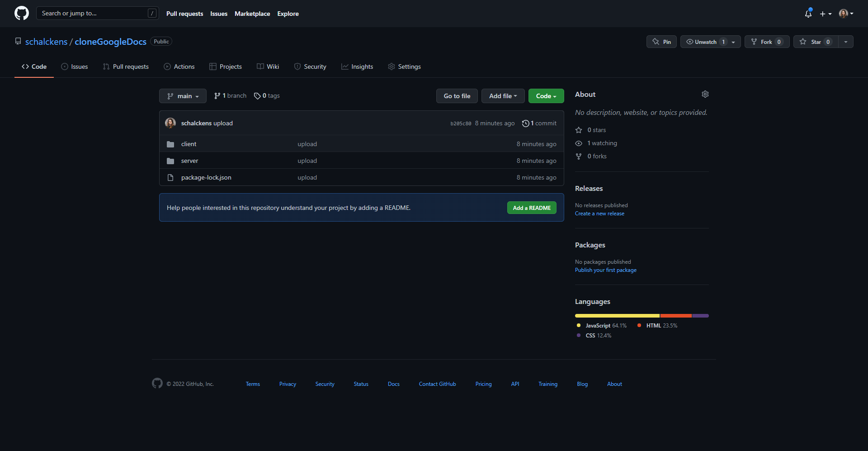Image resolution: width=868 pixels, height=451 pixels.
Task: Open the Blog footer link
Action: (582, 384)
